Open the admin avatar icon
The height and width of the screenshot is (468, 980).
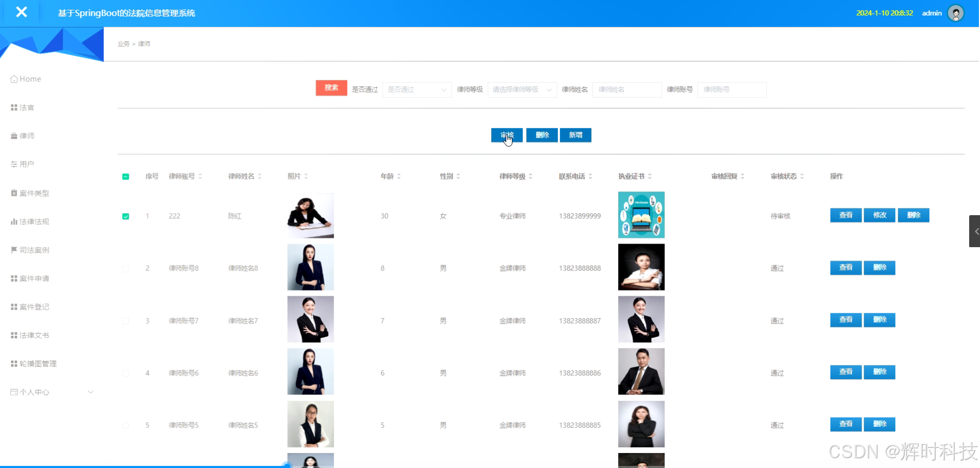(x=956, y=13)
